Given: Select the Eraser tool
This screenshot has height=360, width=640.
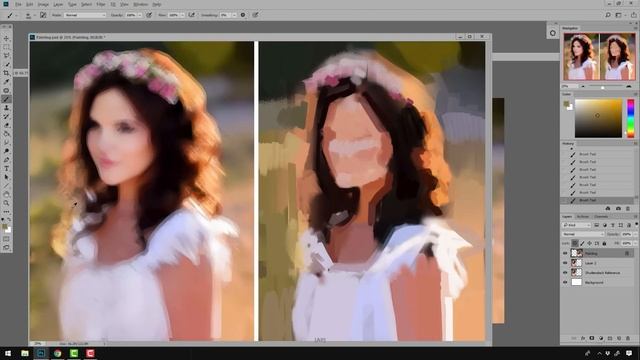Looking at the screenshot, I should [x=6, y=125].
